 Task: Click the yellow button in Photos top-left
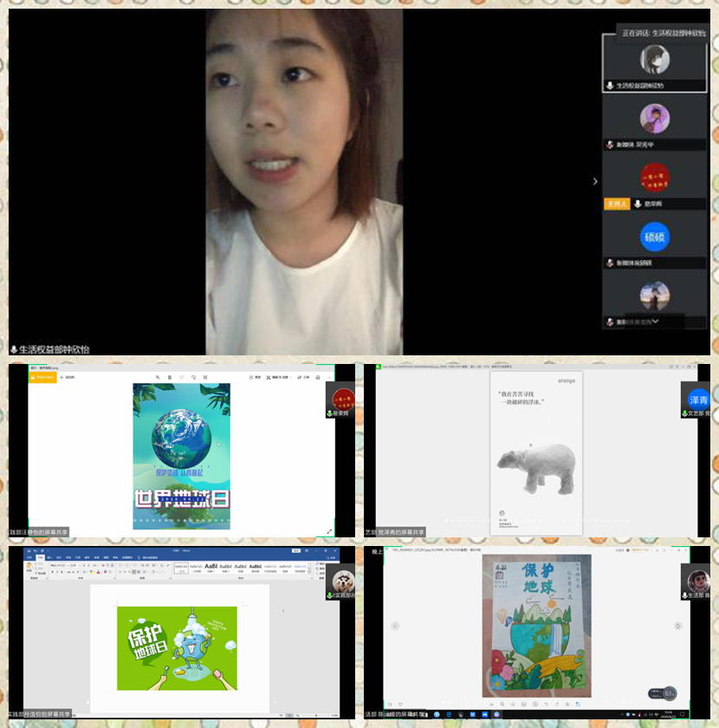click(x=43, y=378)
